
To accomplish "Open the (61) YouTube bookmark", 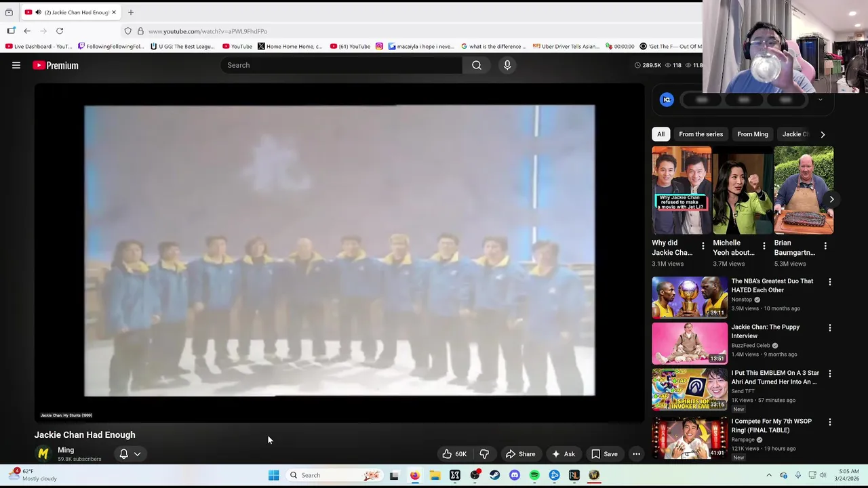I will click(350, 46).
